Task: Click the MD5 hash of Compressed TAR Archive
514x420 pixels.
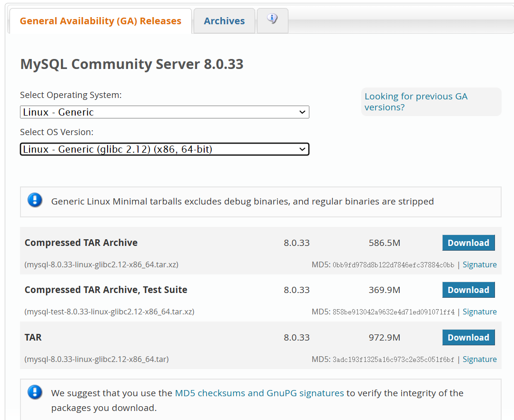Action: point(394,265)
